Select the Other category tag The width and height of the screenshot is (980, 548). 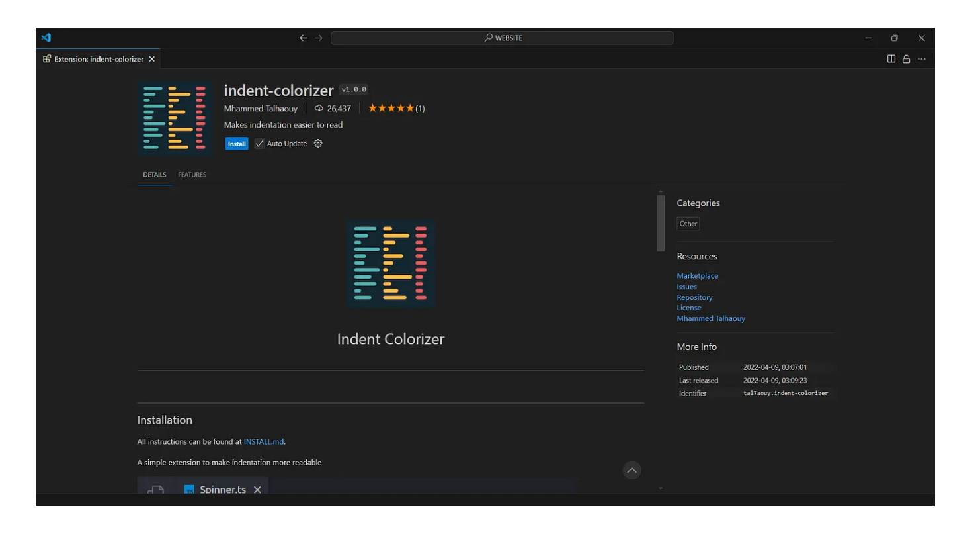(688, 224)
